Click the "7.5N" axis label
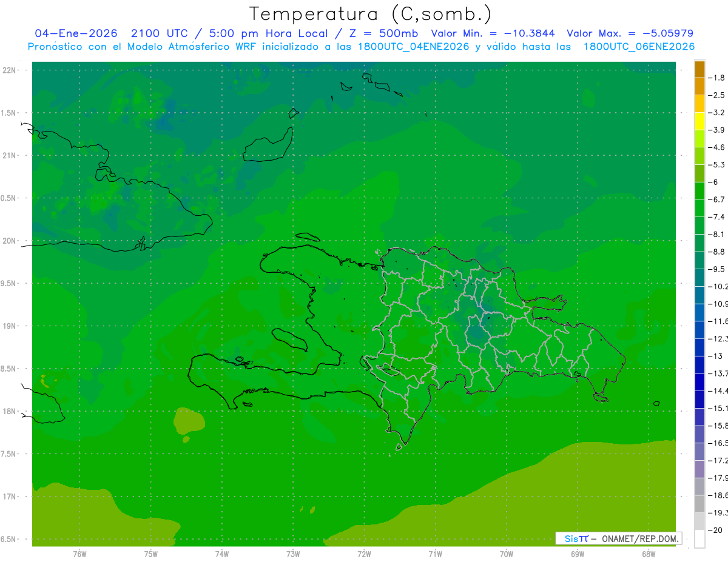The height and width of the screenshot is (562, 728). click(x=9, y=453)
